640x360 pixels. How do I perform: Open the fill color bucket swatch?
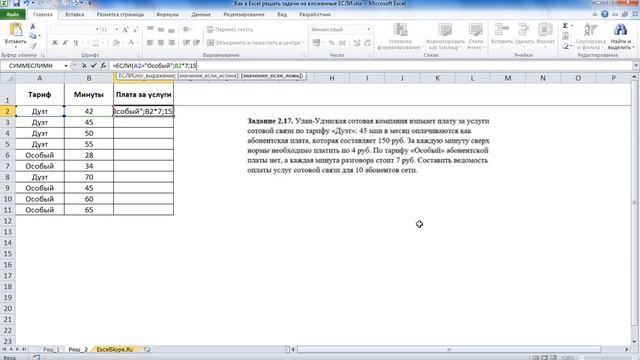click(x=116, y=42)
